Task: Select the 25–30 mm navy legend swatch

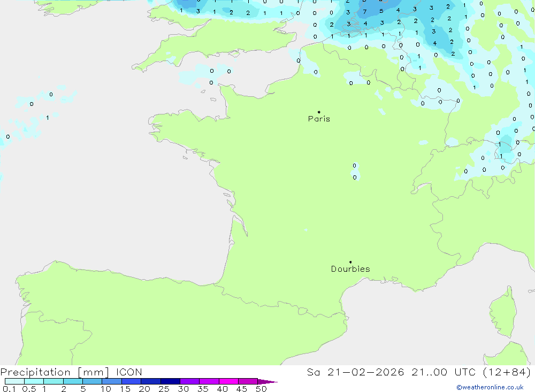Action: point(170,381)
